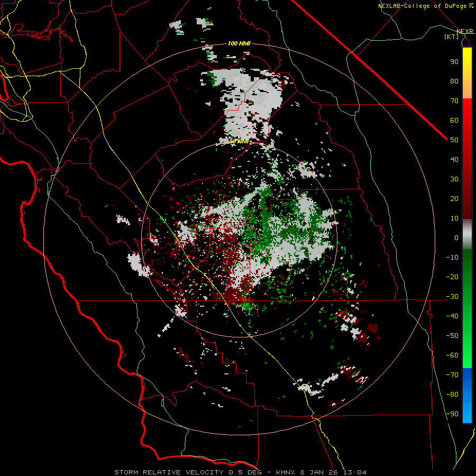
Task: Click the 80 value on the velocity scale
Action: tap(454, 81)
